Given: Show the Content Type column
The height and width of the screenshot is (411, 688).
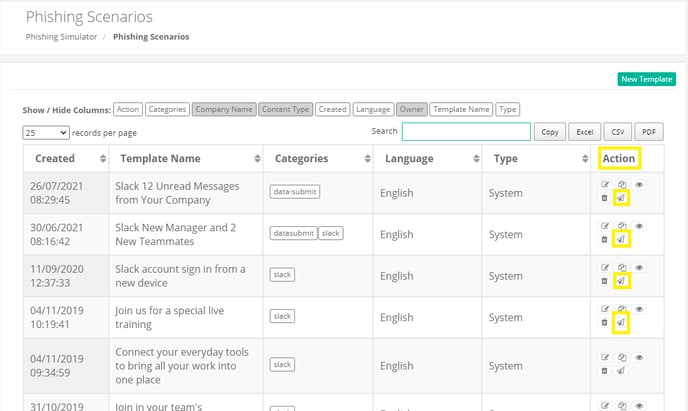Looking at the screenshot, I should click(x=286, y=109).
